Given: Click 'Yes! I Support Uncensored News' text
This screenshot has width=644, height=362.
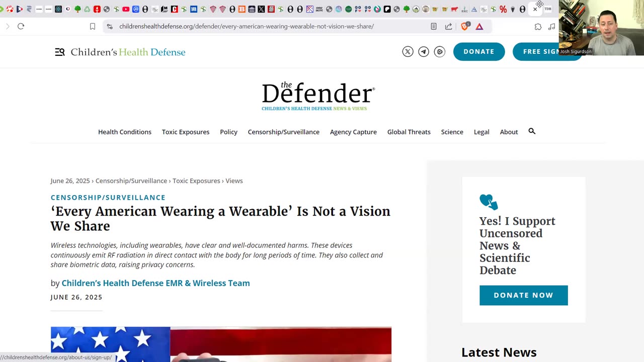Looking at the screenshot, I should tap(517, 245).
